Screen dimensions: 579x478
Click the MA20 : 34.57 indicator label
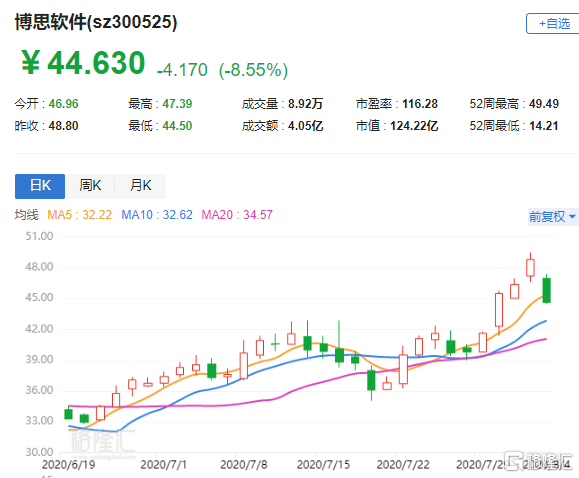pyautogui.click(x=237, y=215)
